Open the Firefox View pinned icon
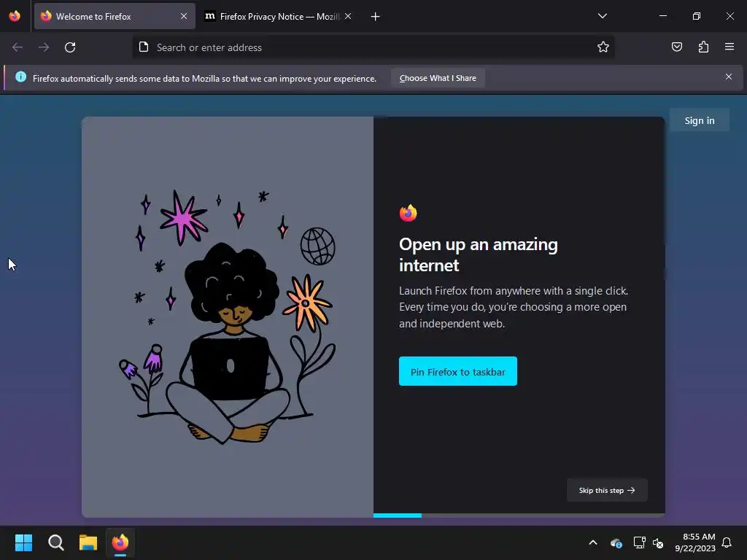Screen dimensions: 747x560 pos(15,16)
